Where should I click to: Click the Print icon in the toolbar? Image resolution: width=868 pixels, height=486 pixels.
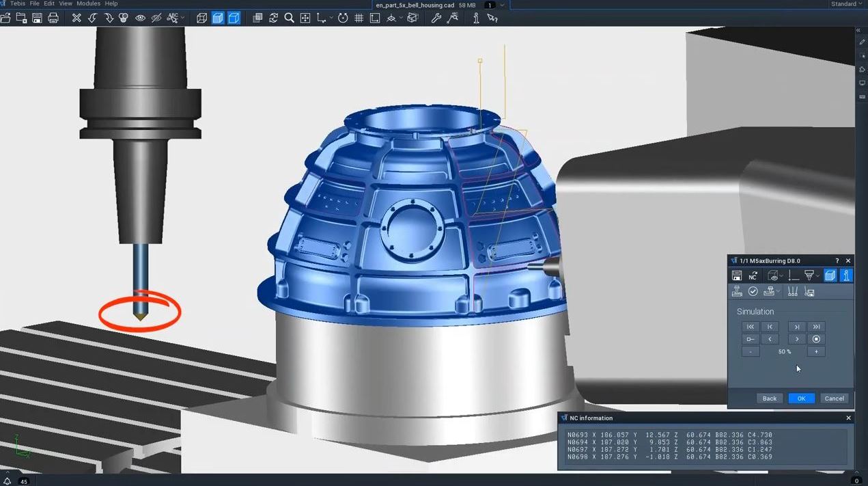point(53,18)
